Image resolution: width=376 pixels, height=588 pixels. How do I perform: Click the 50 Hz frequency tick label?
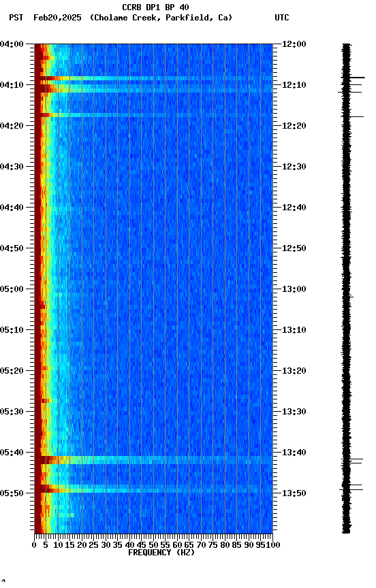click(x=153, y=545)
